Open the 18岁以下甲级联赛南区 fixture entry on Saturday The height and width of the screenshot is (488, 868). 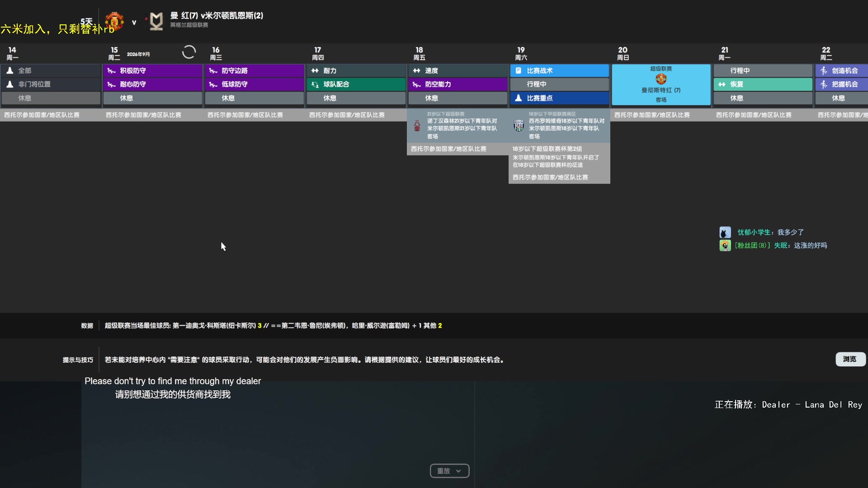click(x=559, y=126)
